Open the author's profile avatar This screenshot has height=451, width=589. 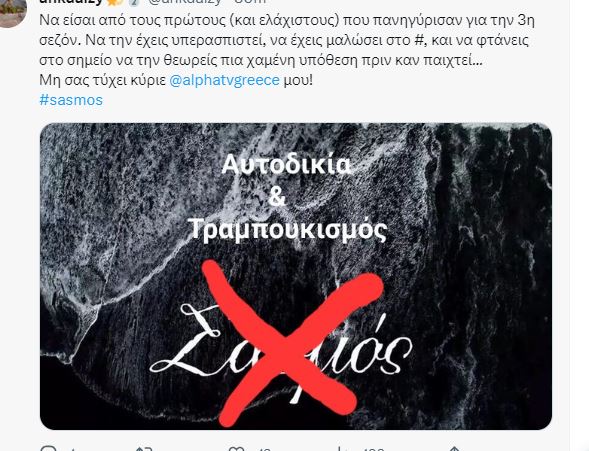11,12
